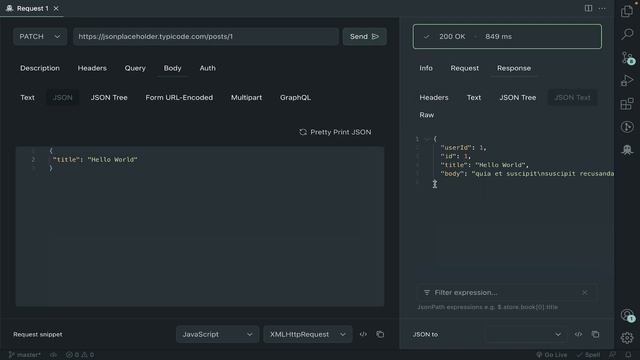Open the Accounts icon in activity bar

[627, 315]
